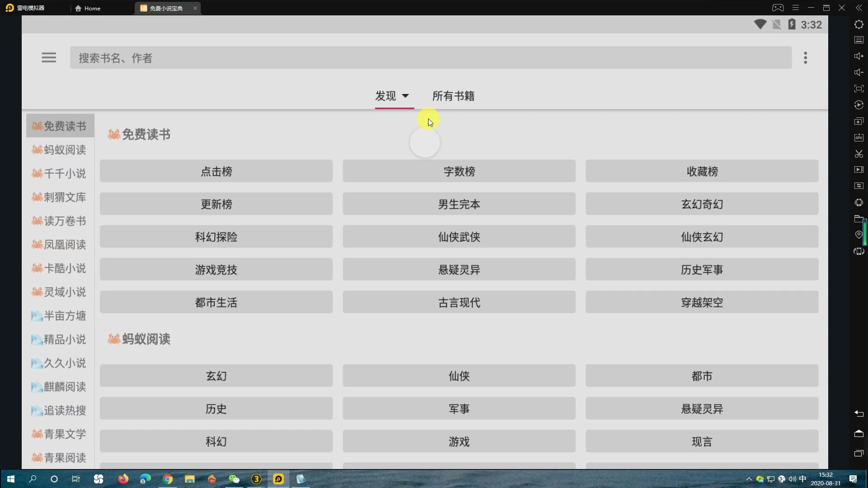This screenshot has height=488, width=868.
Task: Open the 科幻探险 category button
Action: 216,237
